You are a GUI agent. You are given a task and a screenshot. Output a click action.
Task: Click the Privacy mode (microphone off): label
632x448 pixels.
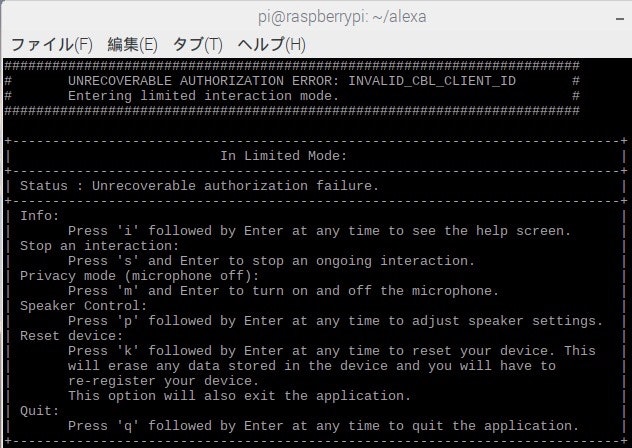click(139, 276)
